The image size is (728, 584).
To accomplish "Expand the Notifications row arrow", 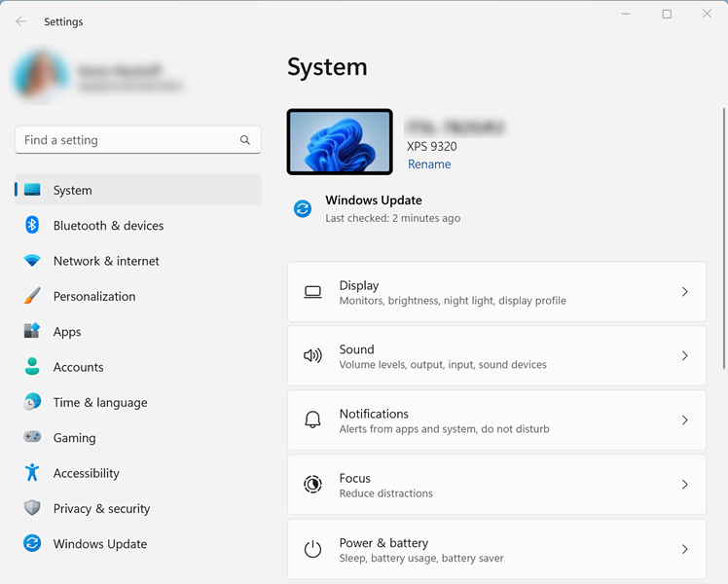I will pos(685,420).
